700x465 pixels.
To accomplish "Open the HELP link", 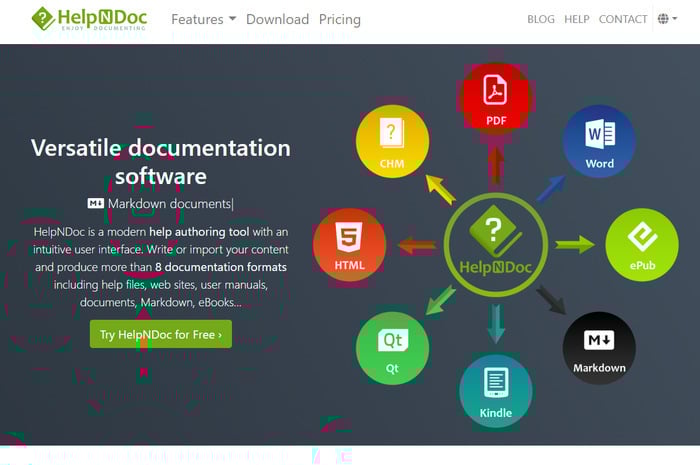I will [x=576, y=19].
